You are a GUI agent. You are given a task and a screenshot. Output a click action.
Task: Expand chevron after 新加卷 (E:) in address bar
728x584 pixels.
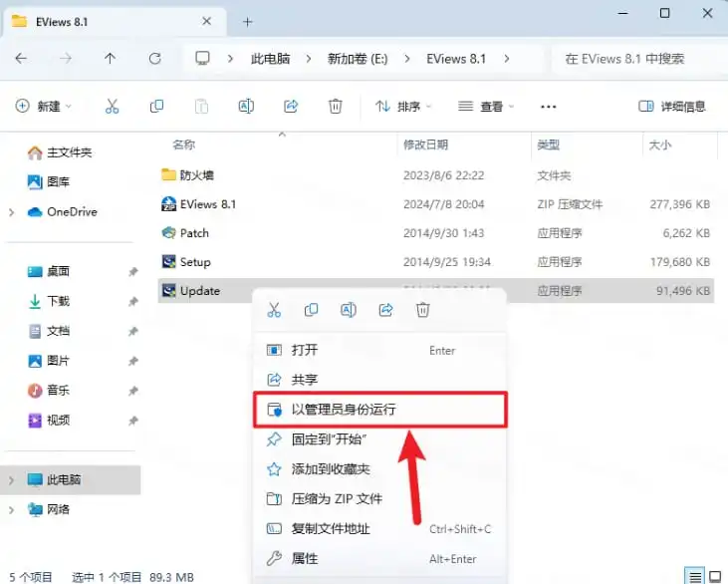pos(407,59)
